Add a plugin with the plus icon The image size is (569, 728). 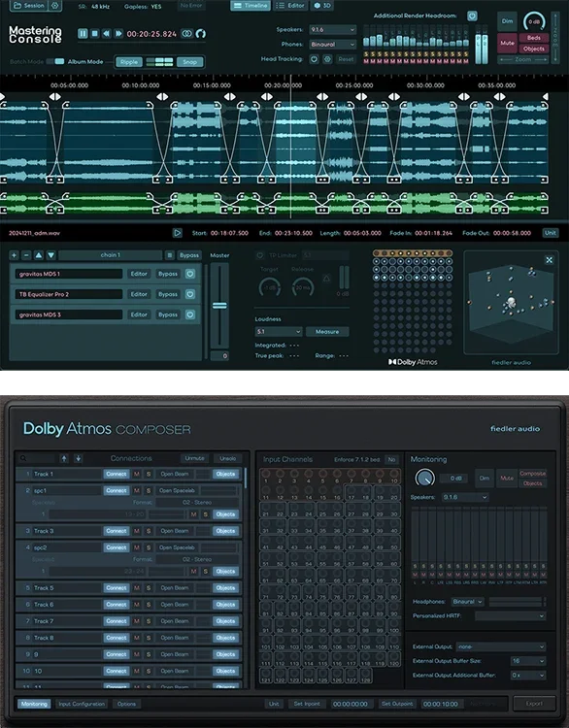coord(14,255)
